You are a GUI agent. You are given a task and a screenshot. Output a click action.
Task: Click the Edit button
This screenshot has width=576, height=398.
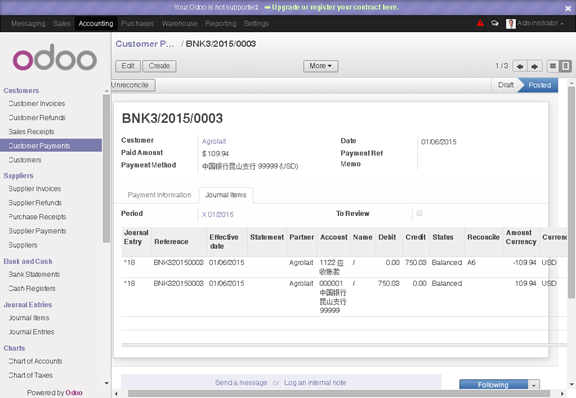click(128, 66)
